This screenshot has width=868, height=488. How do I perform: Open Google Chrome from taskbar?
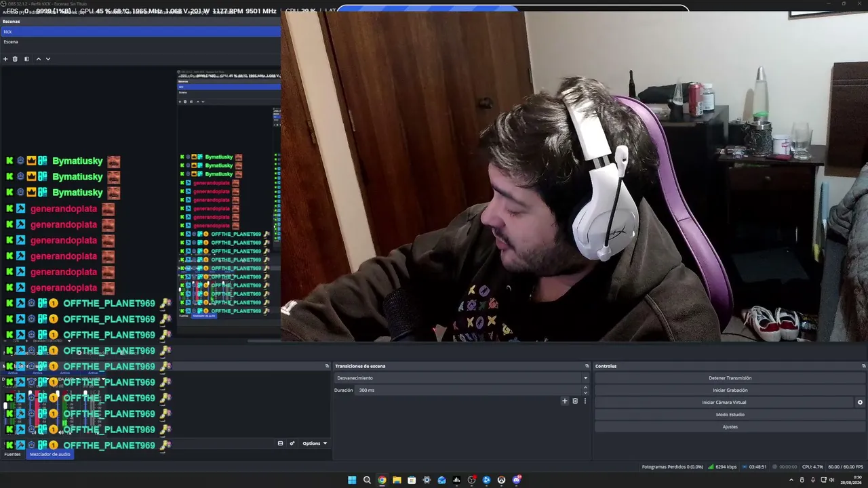tap(382, 480)
